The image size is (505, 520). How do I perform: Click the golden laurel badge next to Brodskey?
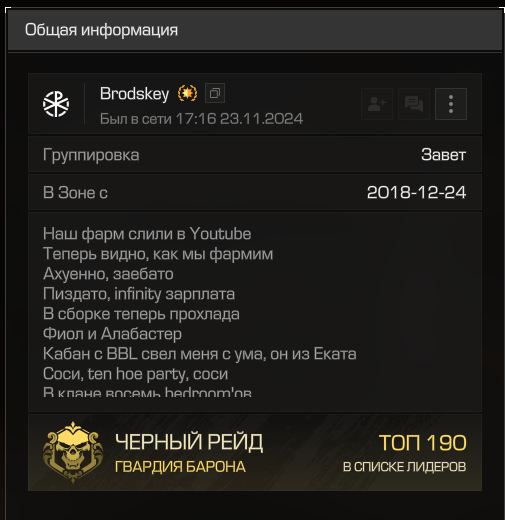pyautogui.click(x=187, y=93)
